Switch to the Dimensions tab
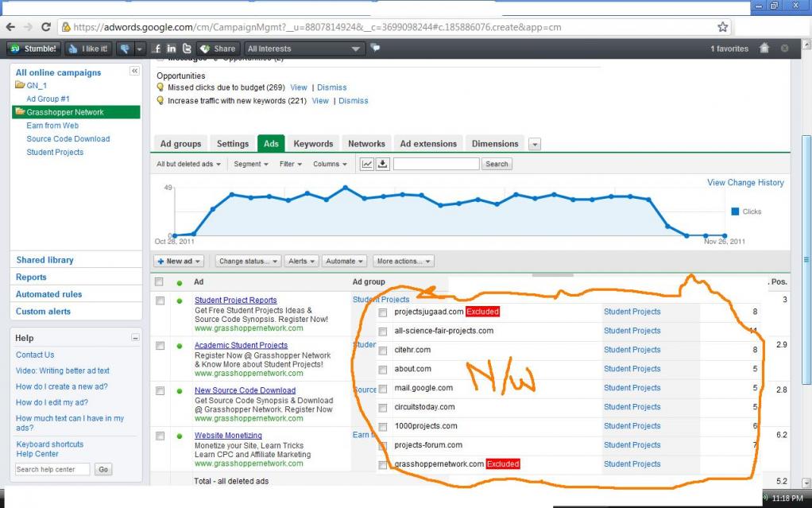This screenshot has height=508, width=812. click(x=494, y=144)
